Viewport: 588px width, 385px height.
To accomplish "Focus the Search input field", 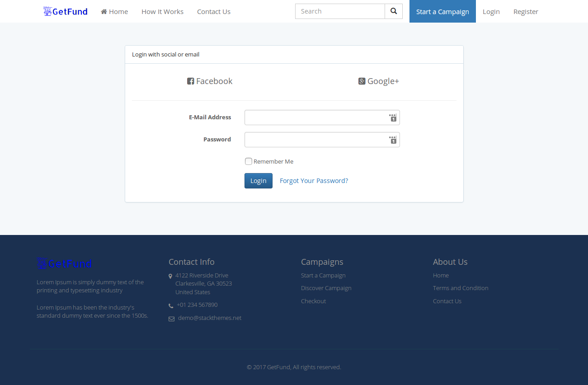I will [x=340, y=11].
